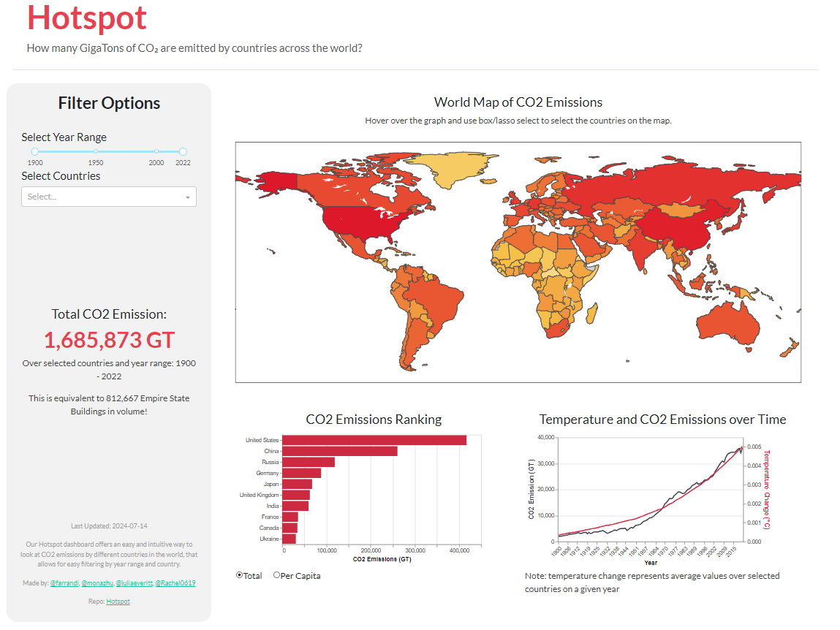Click the United States bar in ranking
Image resolution: width=840 pixels, height=630 pixels.
(x=374, y=440)
